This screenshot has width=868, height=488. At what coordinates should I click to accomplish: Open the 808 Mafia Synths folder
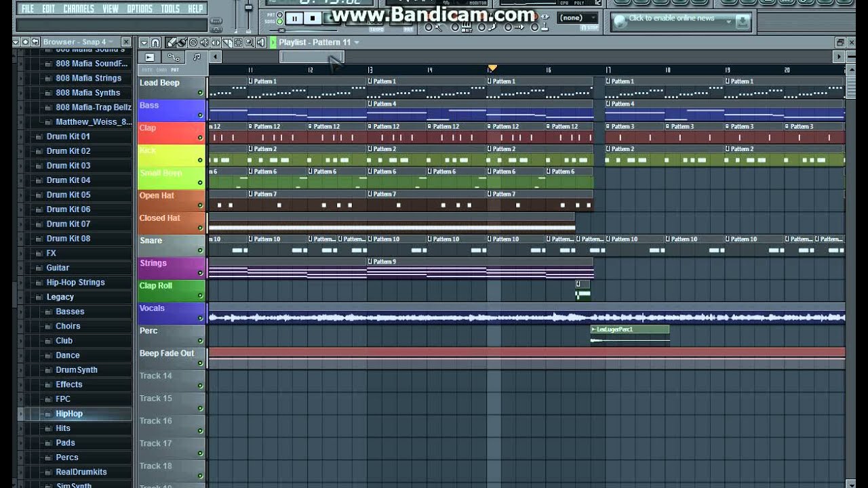(87, 93)
